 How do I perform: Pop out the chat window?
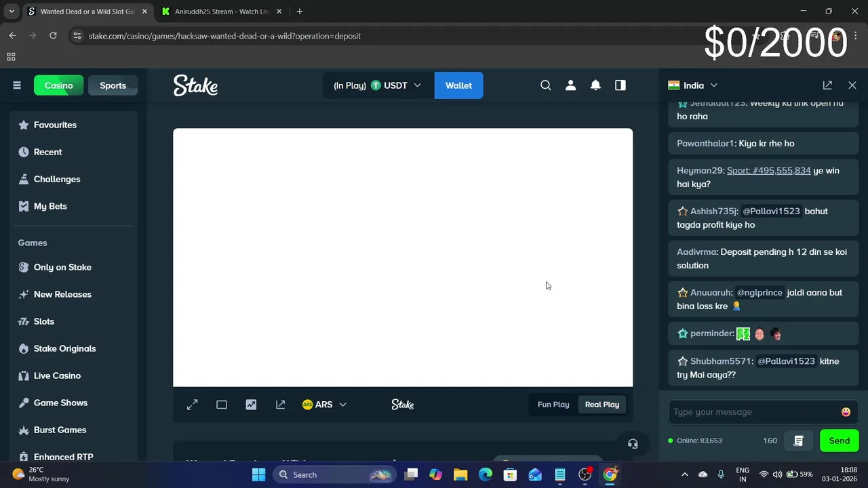tap(827, 85)
